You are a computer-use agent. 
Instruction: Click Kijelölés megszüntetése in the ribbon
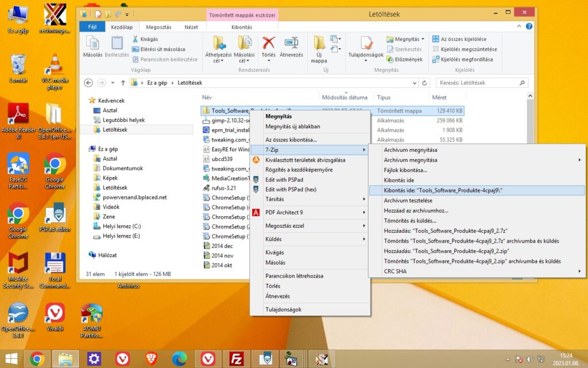pos(465,49)
